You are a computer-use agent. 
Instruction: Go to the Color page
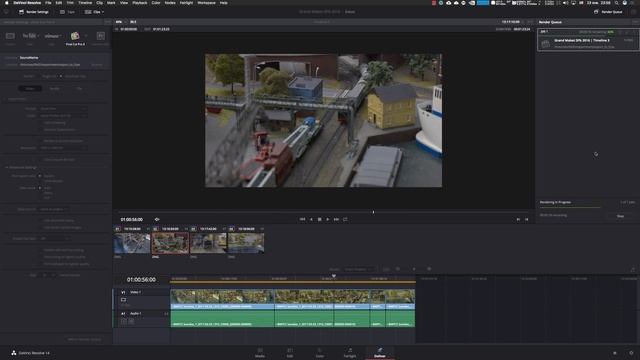tap(320, 353)
